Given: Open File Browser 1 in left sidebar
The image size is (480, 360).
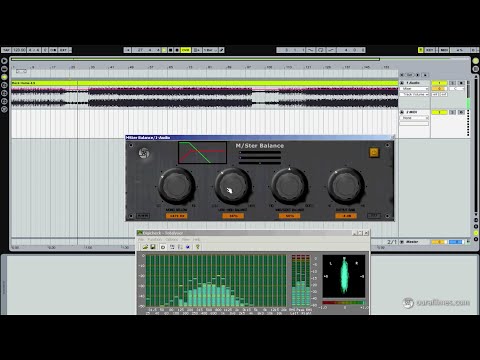Looking at the screenshot, I should click(x=4, y=85).
